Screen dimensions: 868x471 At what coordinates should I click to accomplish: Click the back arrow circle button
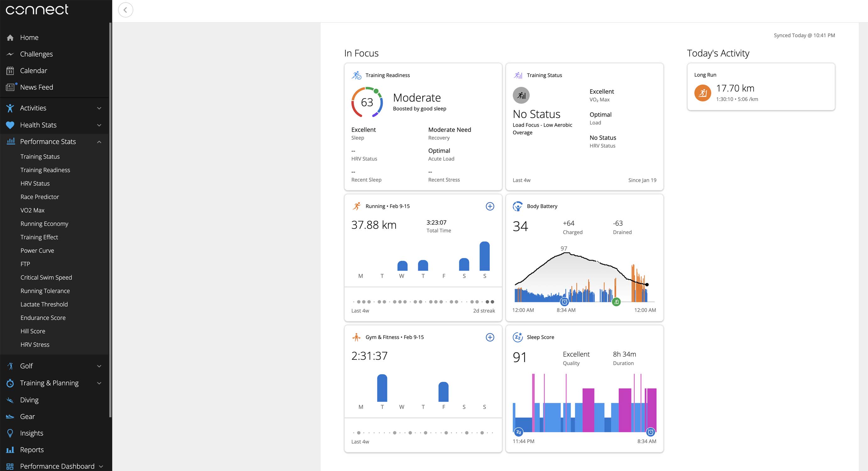click(125, 10)
